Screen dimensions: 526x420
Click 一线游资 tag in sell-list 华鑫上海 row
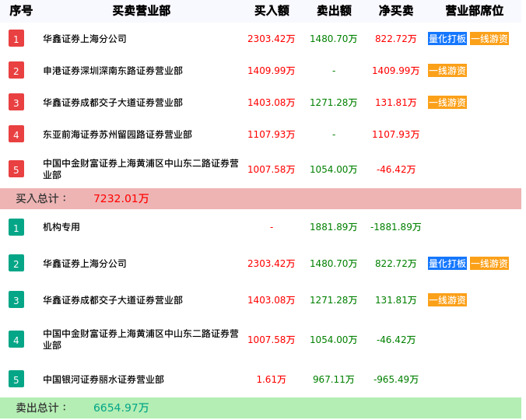489,263
